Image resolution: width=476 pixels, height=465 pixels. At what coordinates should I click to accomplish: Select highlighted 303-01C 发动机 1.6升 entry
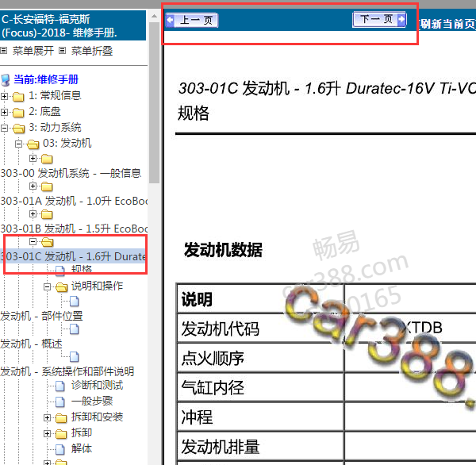[74, 256]
